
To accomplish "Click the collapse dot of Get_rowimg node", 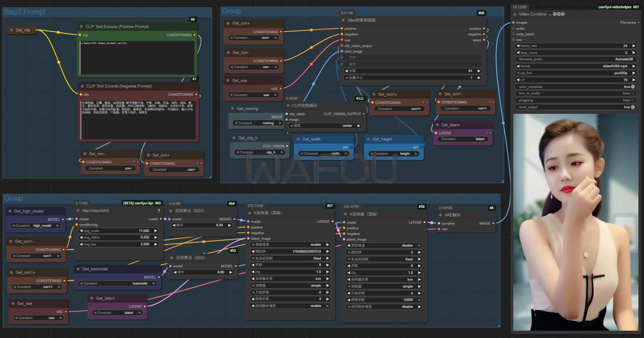I will coord(233,109).
